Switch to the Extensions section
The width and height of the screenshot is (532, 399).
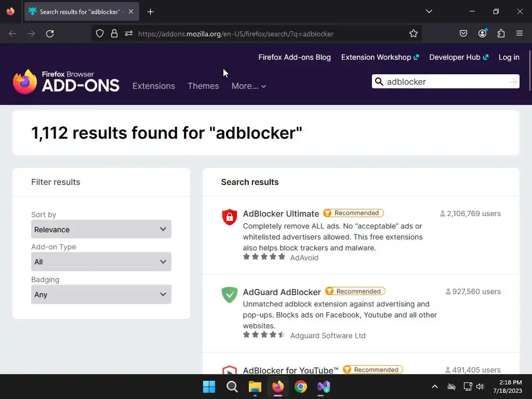coord(154,86)
